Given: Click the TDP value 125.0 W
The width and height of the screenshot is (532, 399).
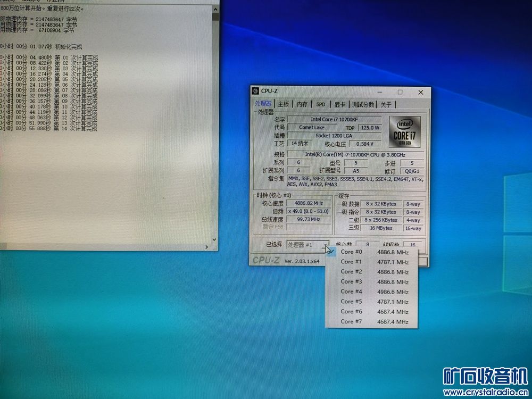Looking at the screenshot, I should [370, 128].
